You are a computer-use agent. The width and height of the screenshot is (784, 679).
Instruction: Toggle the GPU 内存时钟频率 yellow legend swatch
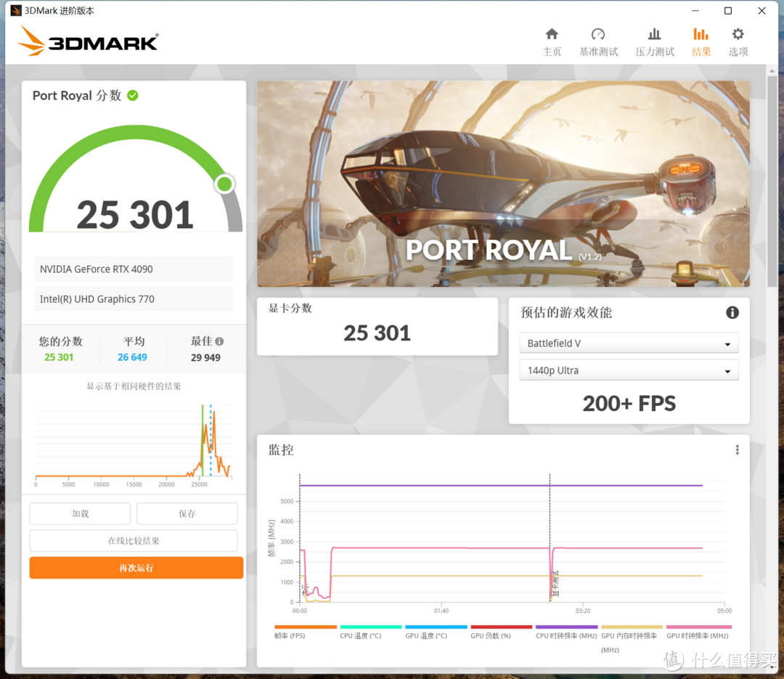point(632,627)
